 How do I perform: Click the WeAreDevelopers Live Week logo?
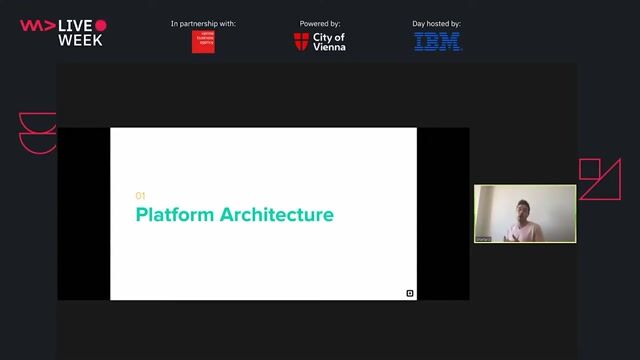point(63,32)
